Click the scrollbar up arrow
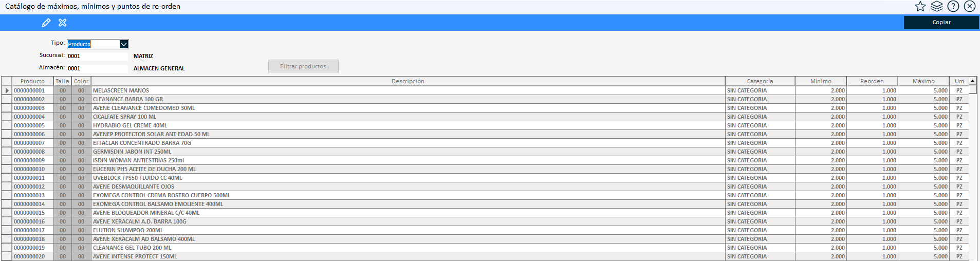Viewport: 980px width, 261px height. coord(973,81)
